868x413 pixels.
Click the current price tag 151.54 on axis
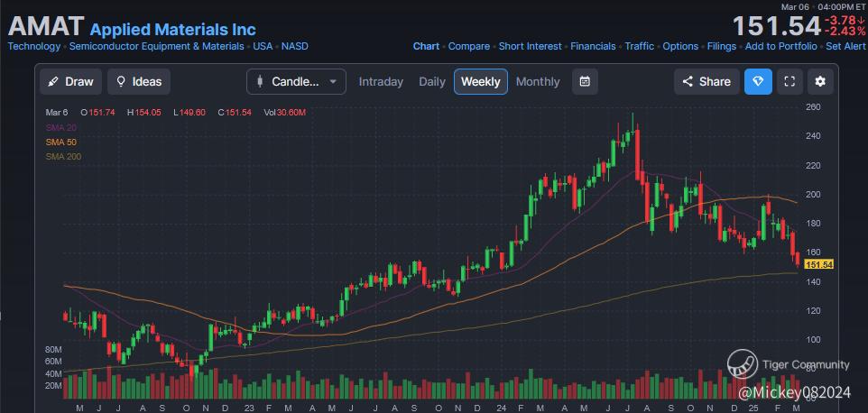(819, 264)
